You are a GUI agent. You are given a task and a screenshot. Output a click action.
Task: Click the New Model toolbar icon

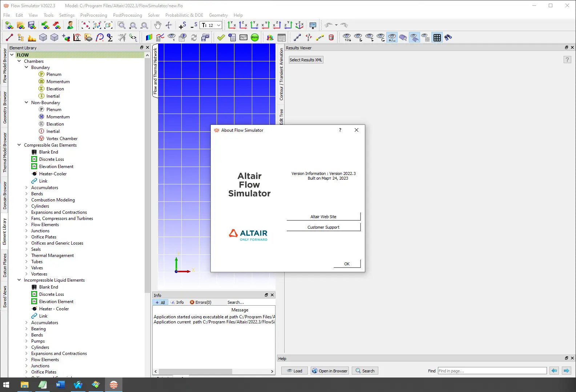[9, 25]
